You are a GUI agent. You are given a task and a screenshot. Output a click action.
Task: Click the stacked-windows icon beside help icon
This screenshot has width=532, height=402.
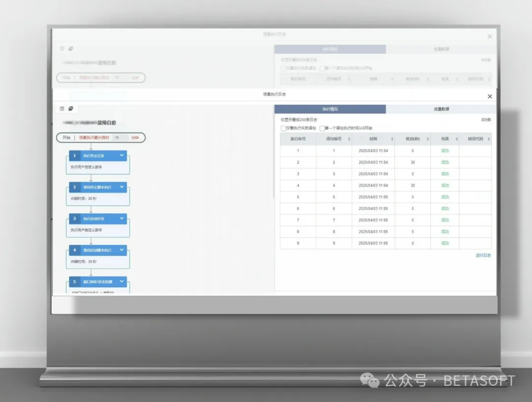[x=70, y=108]
